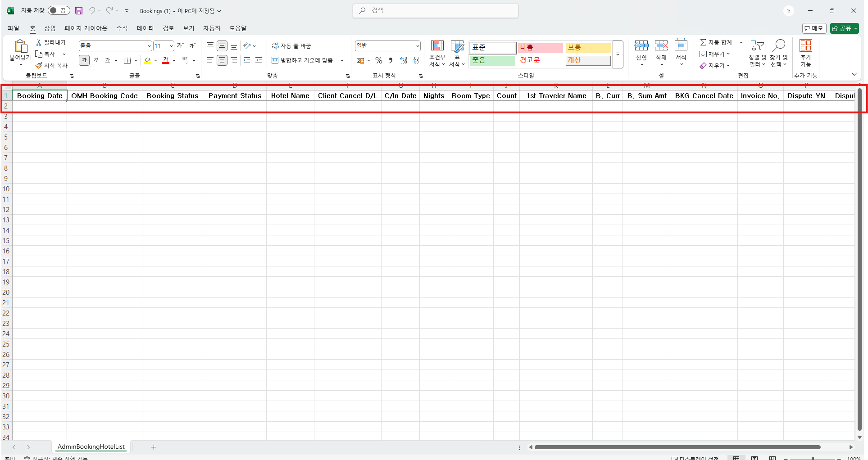The height and width of the screenshot is (460, 868).
Task: Toggle align text left
Action: (x=210, y=60)
